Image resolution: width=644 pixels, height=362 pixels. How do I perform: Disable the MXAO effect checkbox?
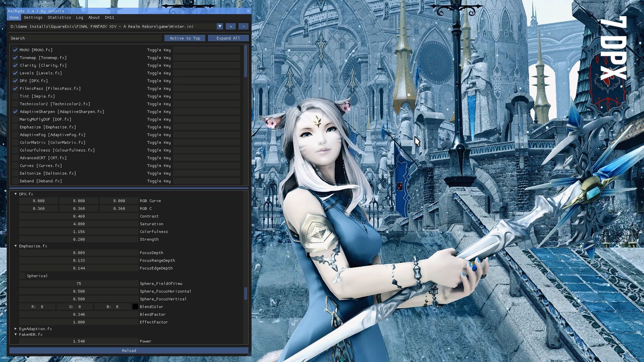tap(15, 50)
